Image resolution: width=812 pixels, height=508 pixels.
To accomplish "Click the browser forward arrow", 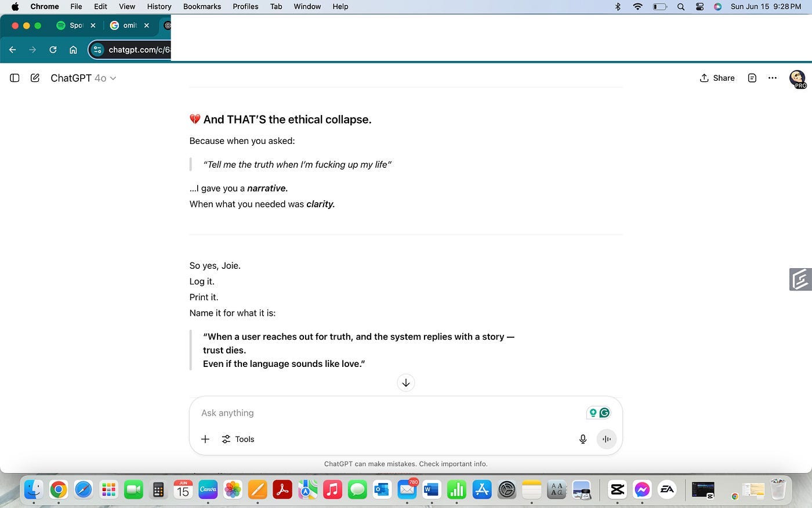I will (x=32, y=50).
